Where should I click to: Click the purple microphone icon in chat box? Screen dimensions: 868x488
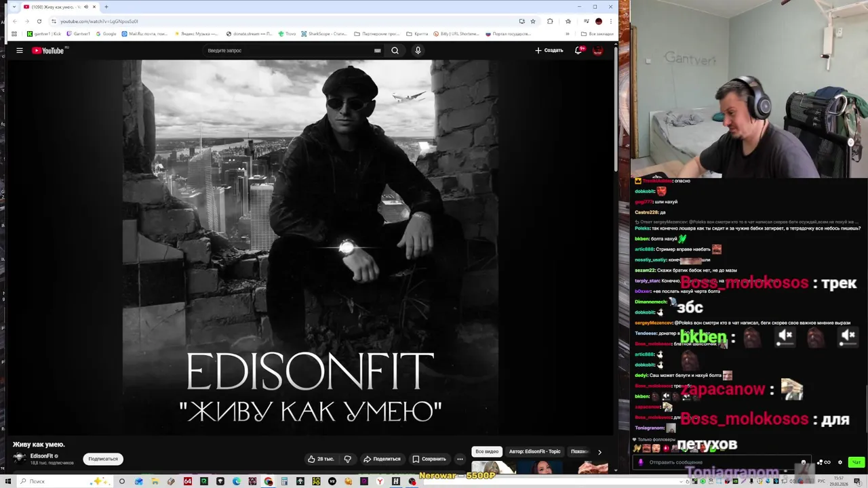641,462
